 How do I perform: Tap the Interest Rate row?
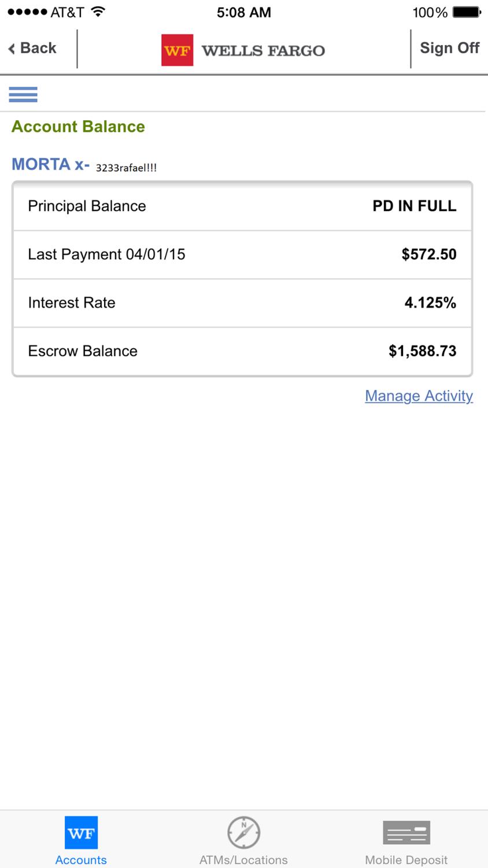point(242,303)
